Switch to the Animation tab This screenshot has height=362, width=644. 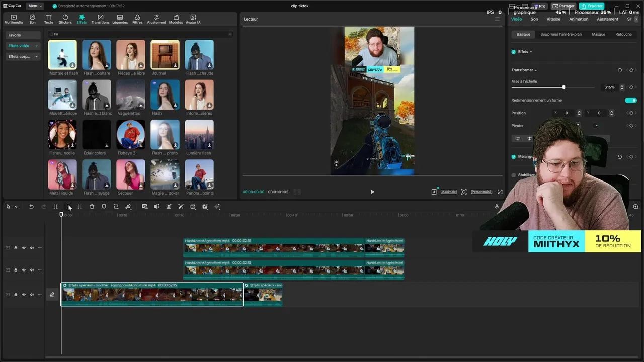(x=579, y=19)
